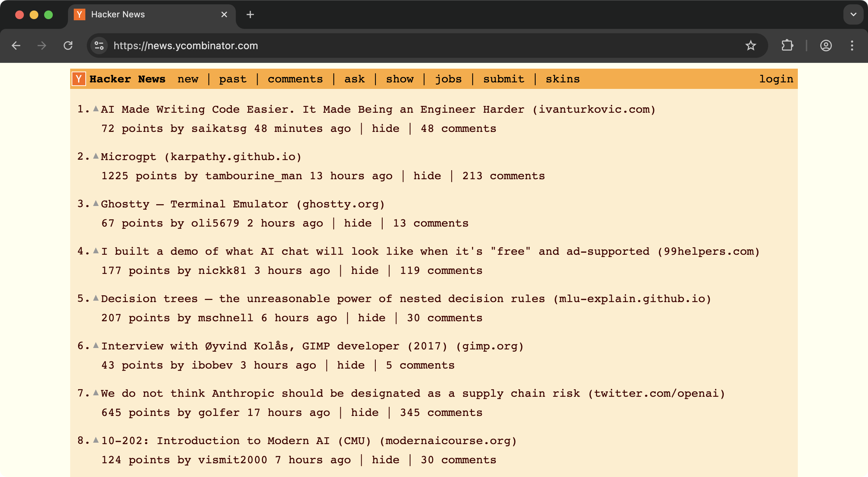Open the 'jobs' nav link
868x477 pixels.
point(448,79)
